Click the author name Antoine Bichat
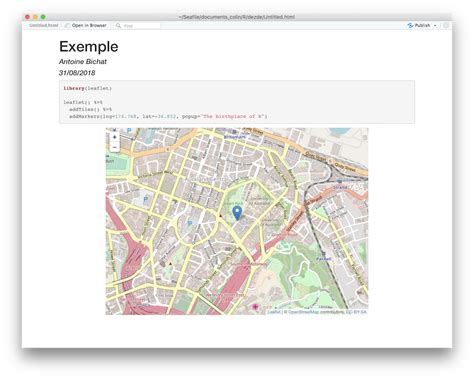This screenshot has width=474, height=379. point(83,62)
